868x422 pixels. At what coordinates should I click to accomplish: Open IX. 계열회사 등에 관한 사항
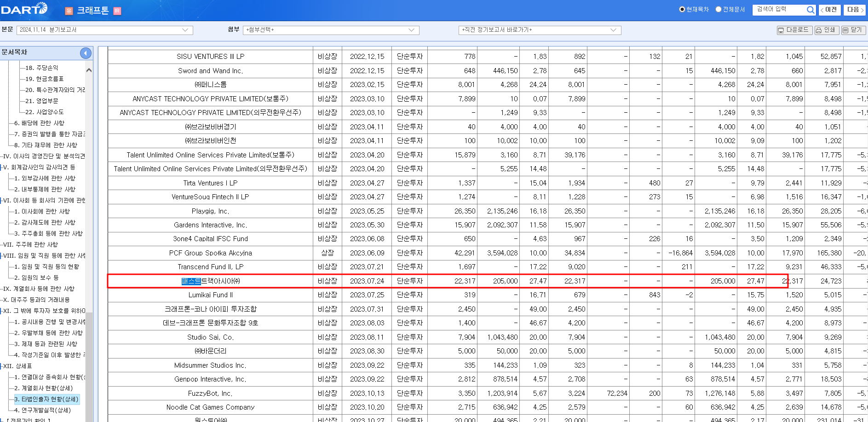(x=39, y=289)
